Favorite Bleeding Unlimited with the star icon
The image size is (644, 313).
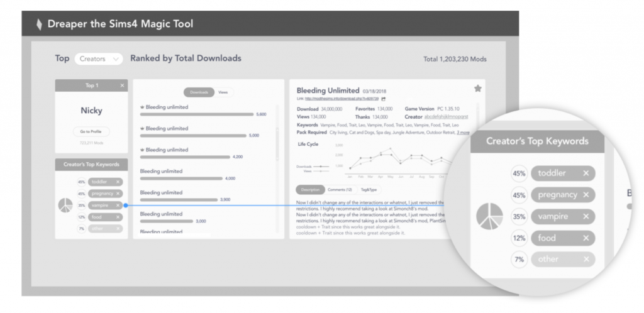click(478, 88)
